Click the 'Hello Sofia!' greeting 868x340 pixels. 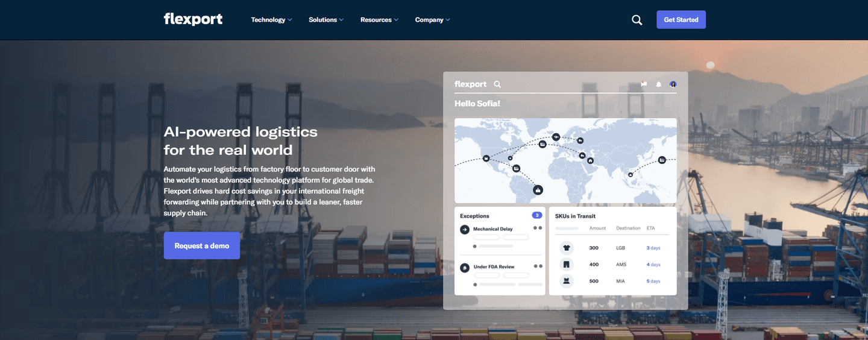477,104
